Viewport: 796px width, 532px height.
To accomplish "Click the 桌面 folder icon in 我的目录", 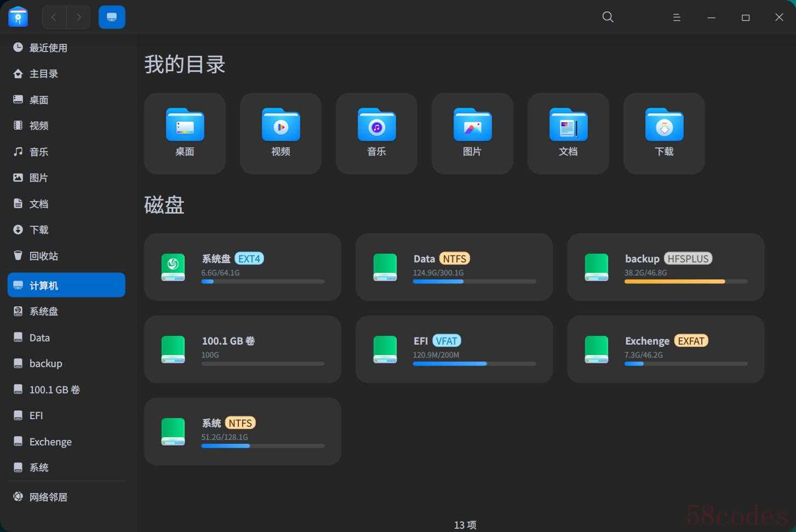I will tap(185, 125).
